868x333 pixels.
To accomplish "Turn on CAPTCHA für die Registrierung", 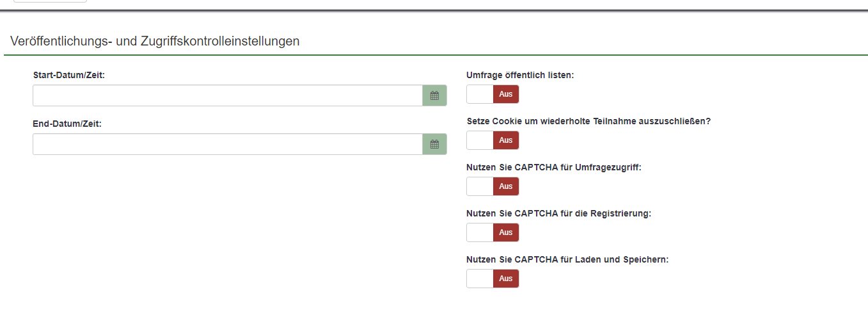I will [x=493, y=232].
